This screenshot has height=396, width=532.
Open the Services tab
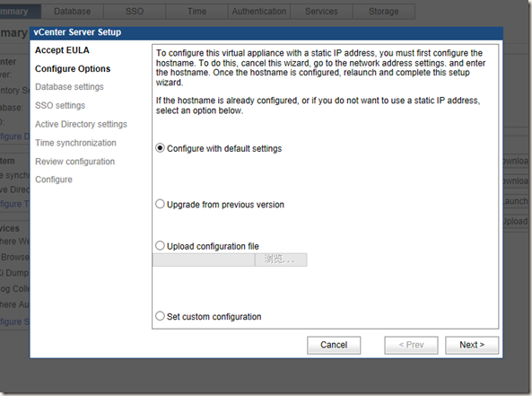(x=321, y=11)
